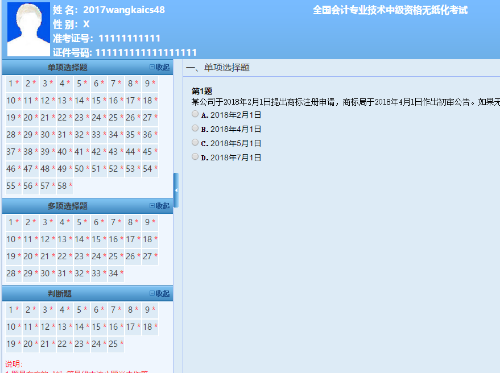Jump to question 14 in 单项选择题
The image size is (500, 373).
coord(82,100)
